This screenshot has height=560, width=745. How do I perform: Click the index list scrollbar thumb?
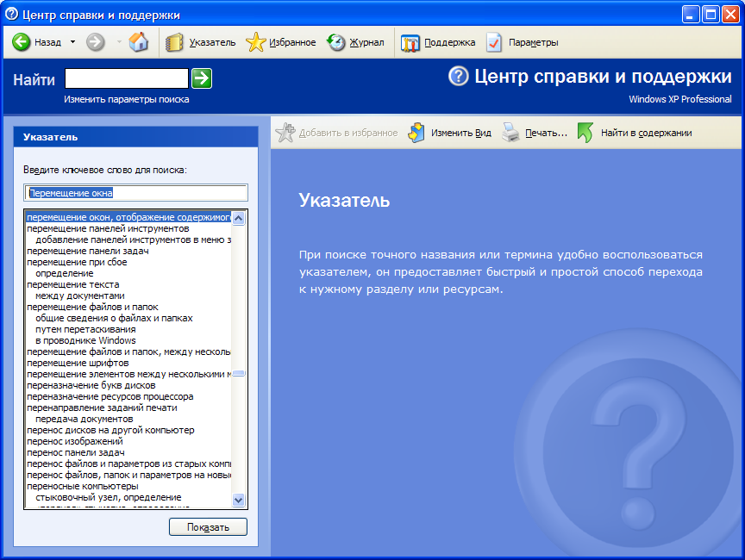tap(239, 373)
